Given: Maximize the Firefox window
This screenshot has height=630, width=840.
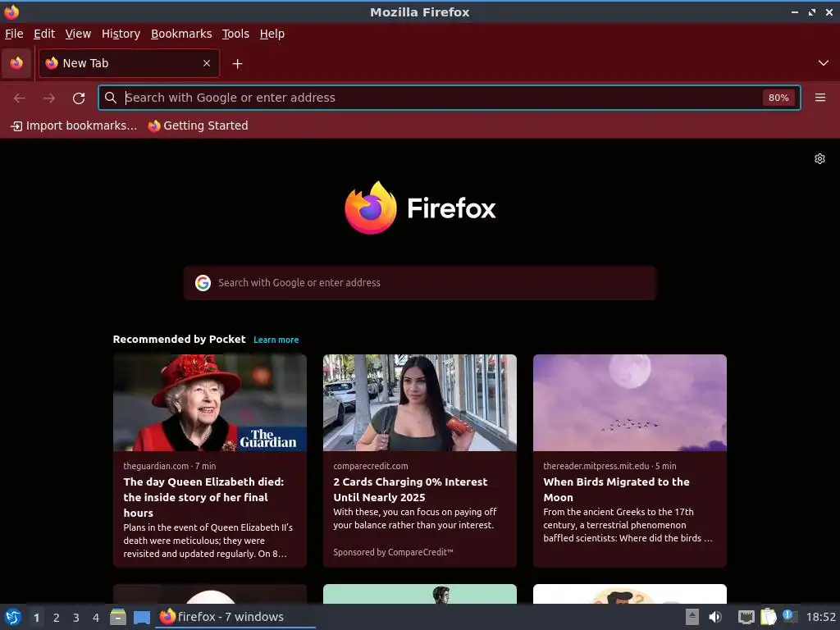Looking at the screenshot, I should (x=812, y=11).
